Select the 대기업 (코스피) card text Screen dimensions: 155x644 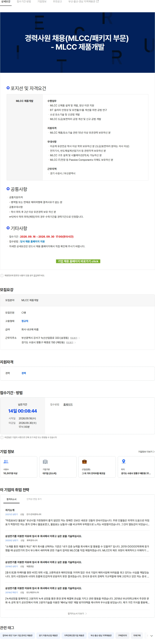[49, 474]
